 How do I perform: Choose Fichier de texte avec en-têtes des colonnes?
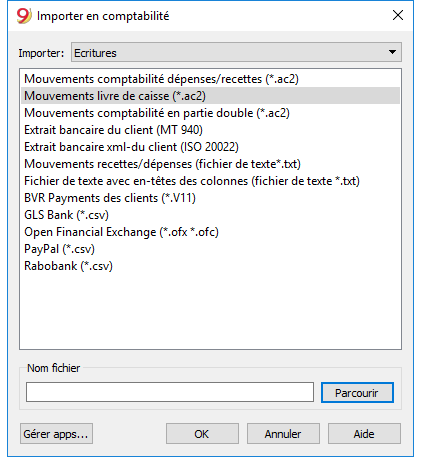click(x=210, y=181)
